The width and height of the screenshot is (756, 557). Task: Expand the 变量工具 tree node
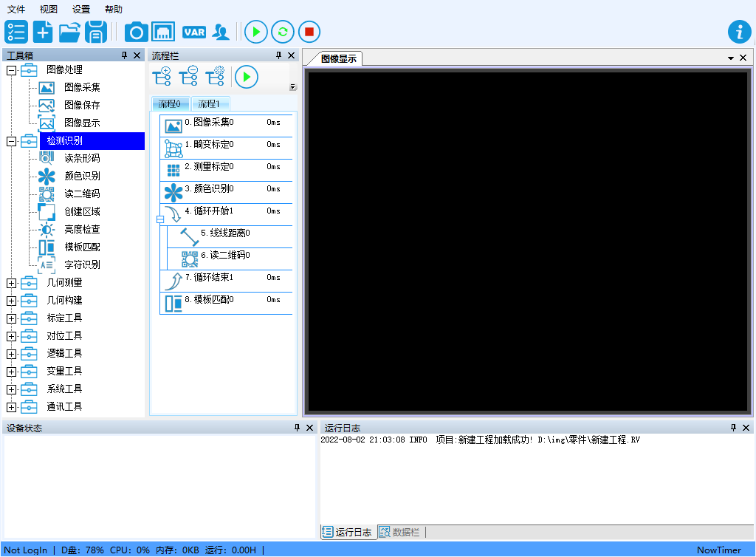coord(11,372)
